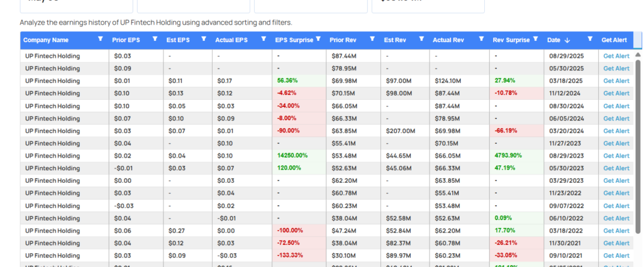This screenshot has height=267, width=644.
Task: Sort by Actual Rev header
Action: coord(448,40)
